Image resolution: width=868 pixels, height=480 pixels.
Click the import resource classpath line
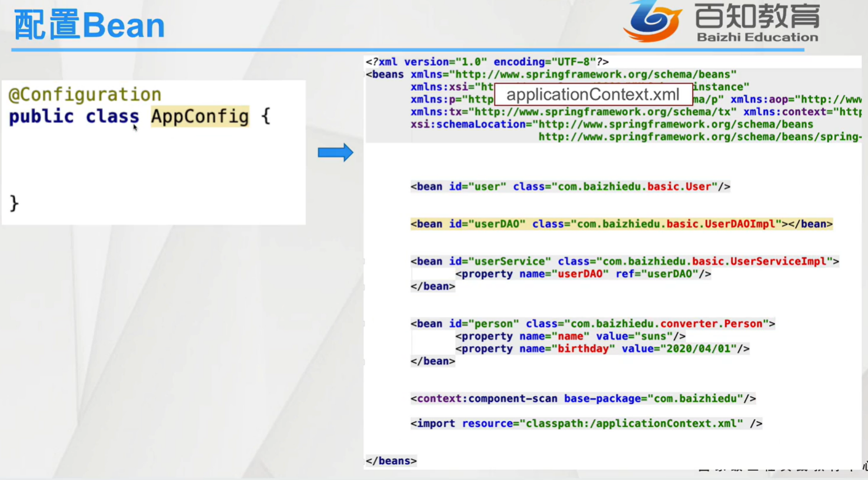pyautogui.click(x=586, y=424)
